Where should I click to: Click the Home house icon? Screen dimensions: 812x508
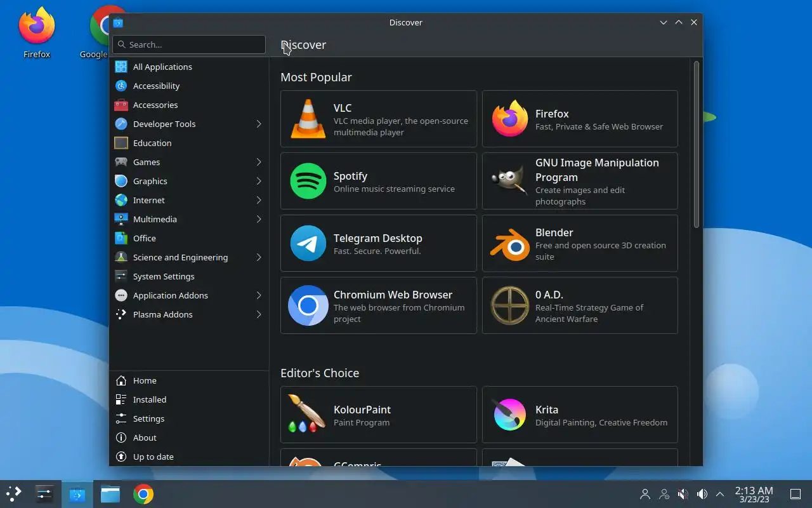pyautogui.click(x=121, y=380)
